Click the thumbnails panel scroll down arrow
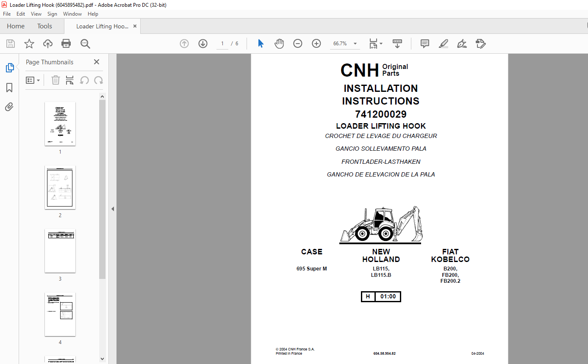Viewport: 588px width, 364px height. [102, 359]
